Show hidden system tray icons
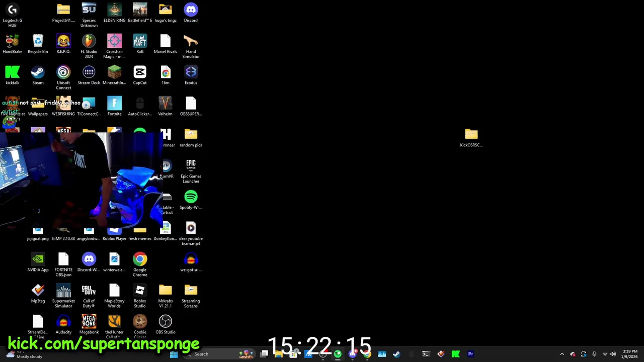Viewport: 644px width, 362px height. pyautogui.click(x=562, y=354)
